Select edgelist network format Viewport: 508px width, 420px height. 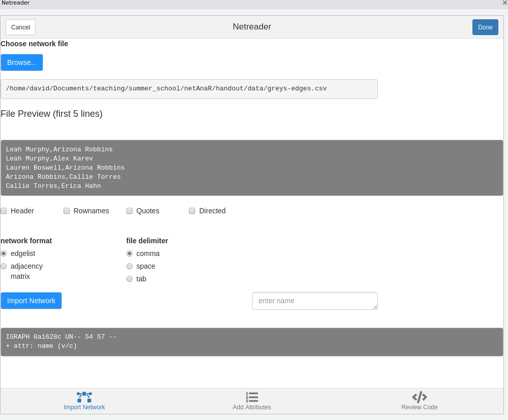tap(4, 253)
